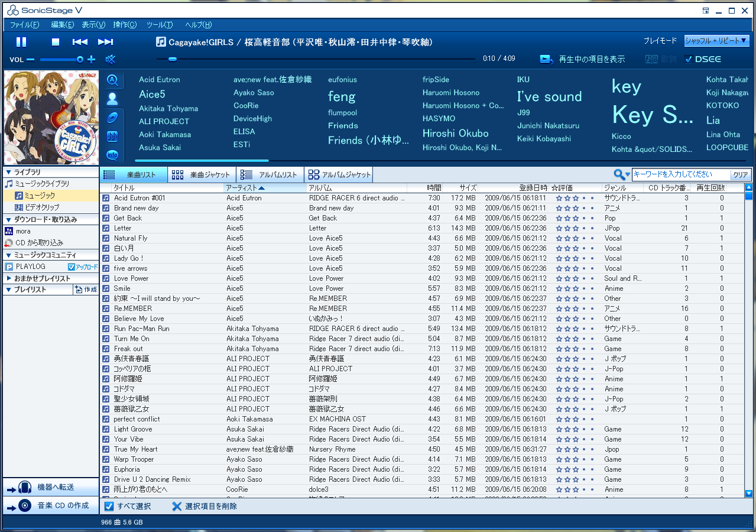Toggle the DSEE checkbox
The image size is (756, 532).
point(688,59)
